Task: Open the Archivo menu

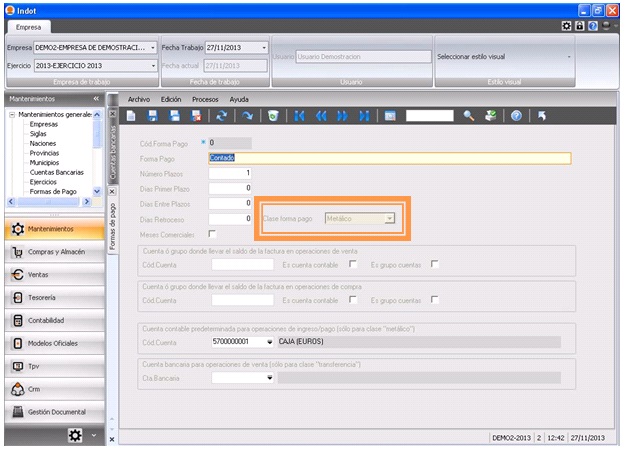Action: 138,100
